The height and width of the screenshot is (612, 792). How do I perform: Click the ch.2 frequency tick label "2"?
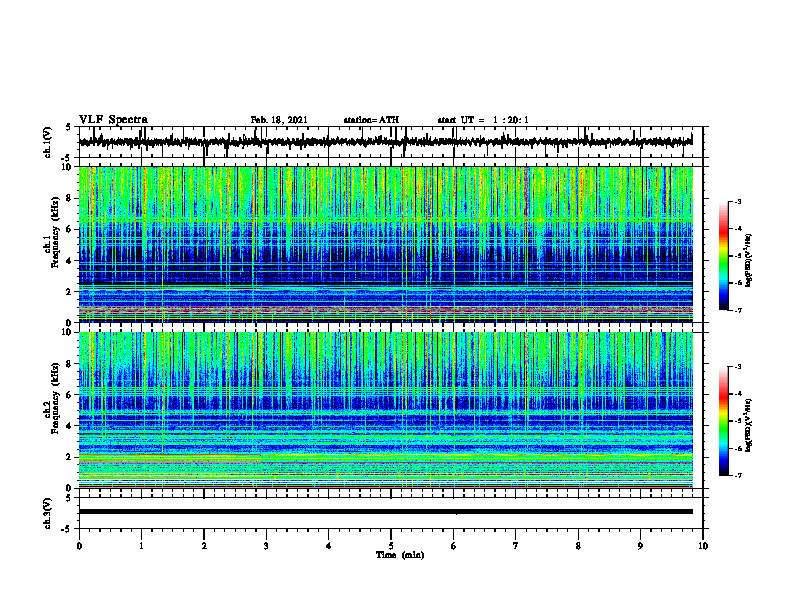pyautogui.click(x=70, y=457)
